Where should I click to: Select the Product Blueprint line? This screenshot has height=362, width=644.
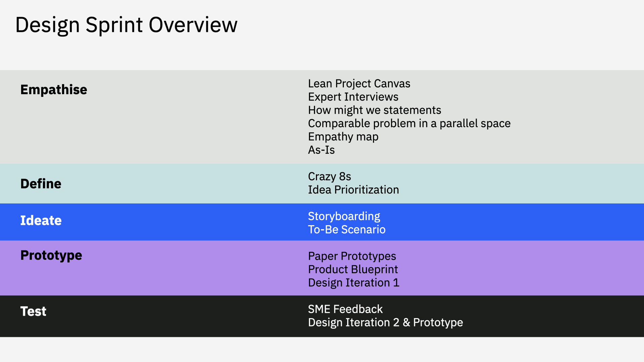(x=353, y=270)
